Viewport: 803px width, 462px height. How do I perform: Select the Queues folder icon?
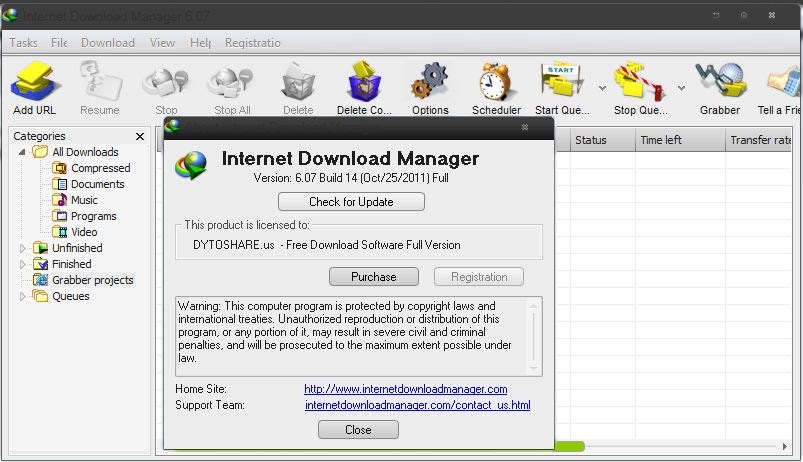40,296
